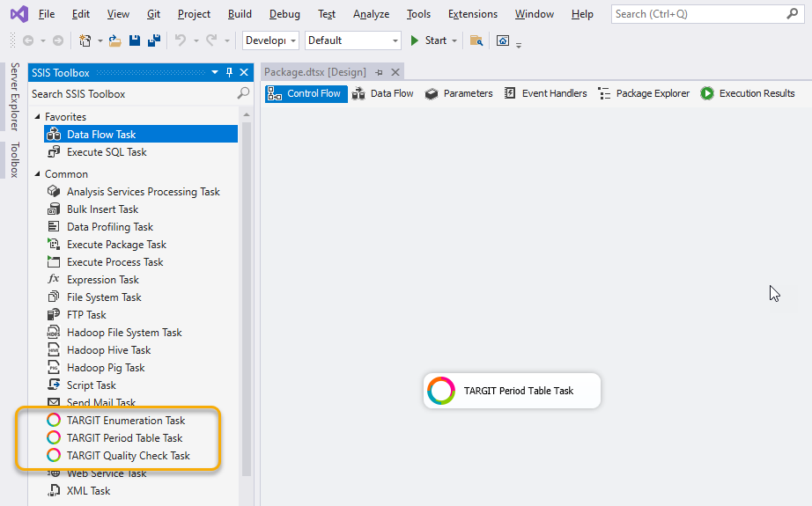Image resolution: width=812 pixels, height=506 pixels.
Task: Open the File menu
Action: (x=47, y=14)
